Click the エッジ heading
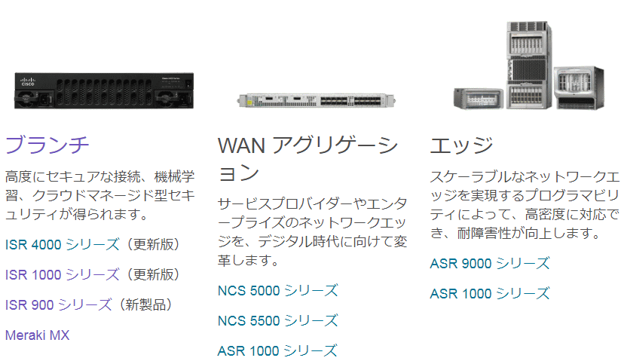This screenshot has width=621, height=364. (x=462, y=145)
